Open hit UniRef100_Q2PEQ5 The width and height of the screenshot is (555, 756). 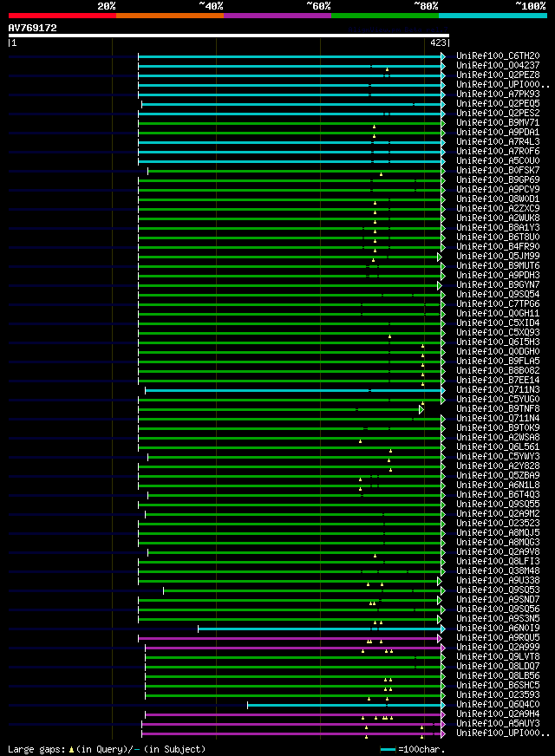498,104
